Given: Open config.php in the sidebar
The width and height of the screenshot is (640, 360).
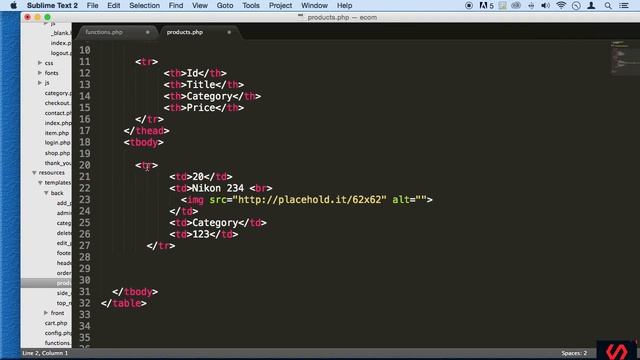Looking at the screenshot, I should tap(58, 333).
